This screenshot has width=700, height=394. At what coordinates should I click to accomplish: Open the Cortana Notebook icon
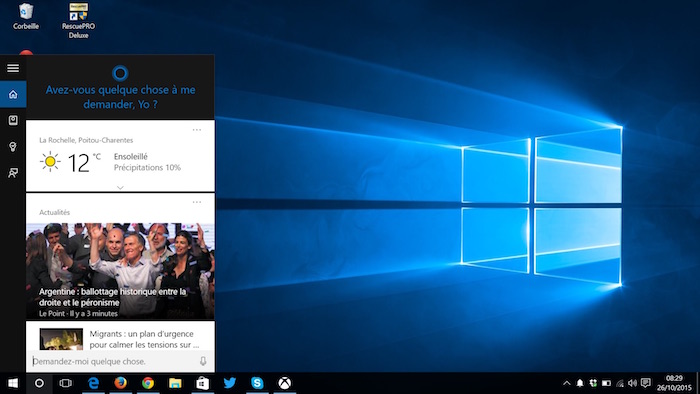point(13,120)
